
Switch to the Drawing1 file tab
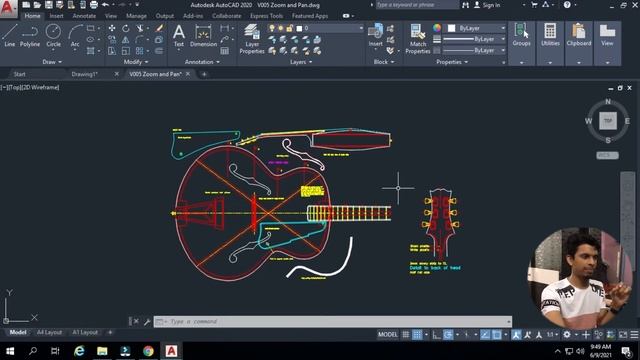84,74
